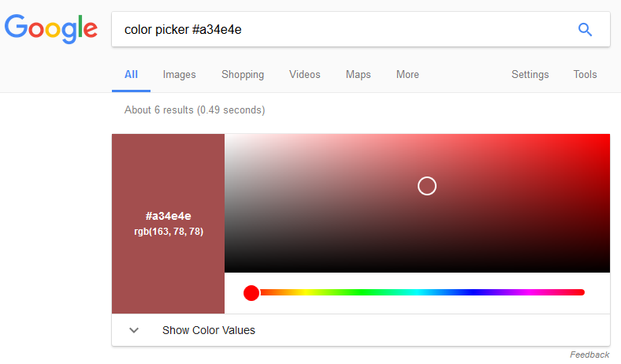Screen dimensions: 621x364
Task: Click the #a34e4e color preview swatch
Action: coord(168,223)
